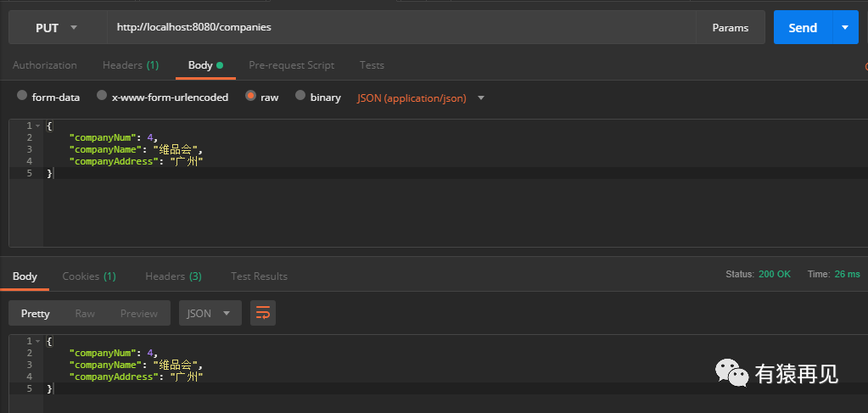Collapse the request body JSON fold arrow
Image resolution: width=868 pixels, height=413 pixels.
tap(37, 126)
